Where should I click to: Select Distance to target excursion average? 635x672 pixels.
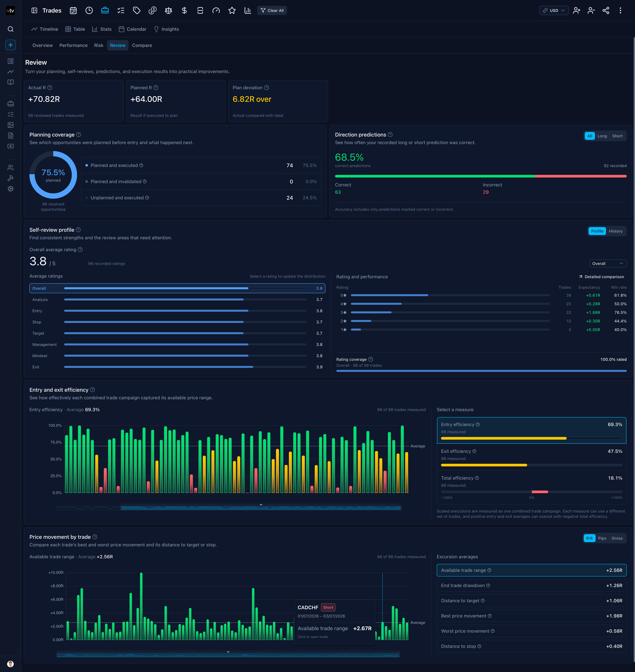coord(531,601)
